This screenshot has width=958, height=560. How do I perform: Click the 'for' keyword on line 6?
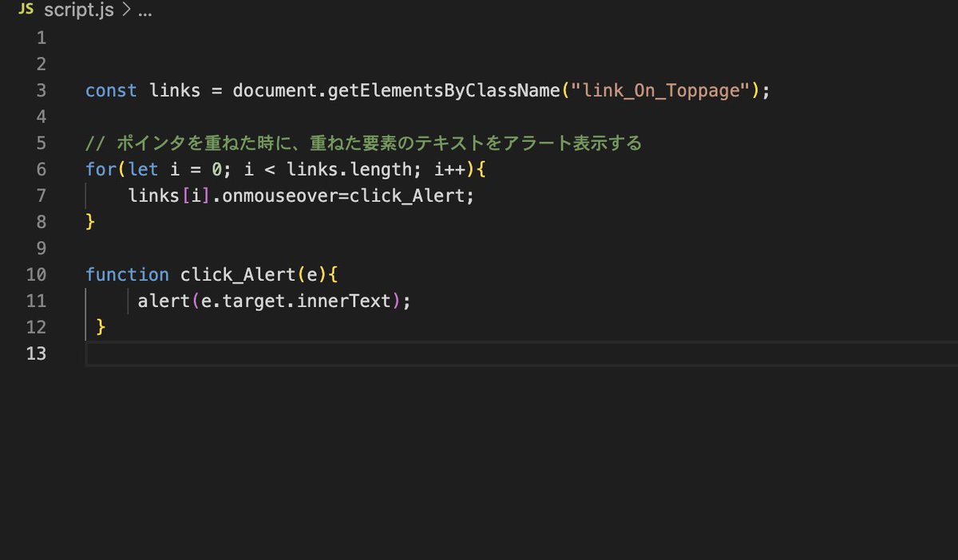click(x=101, y=170)
